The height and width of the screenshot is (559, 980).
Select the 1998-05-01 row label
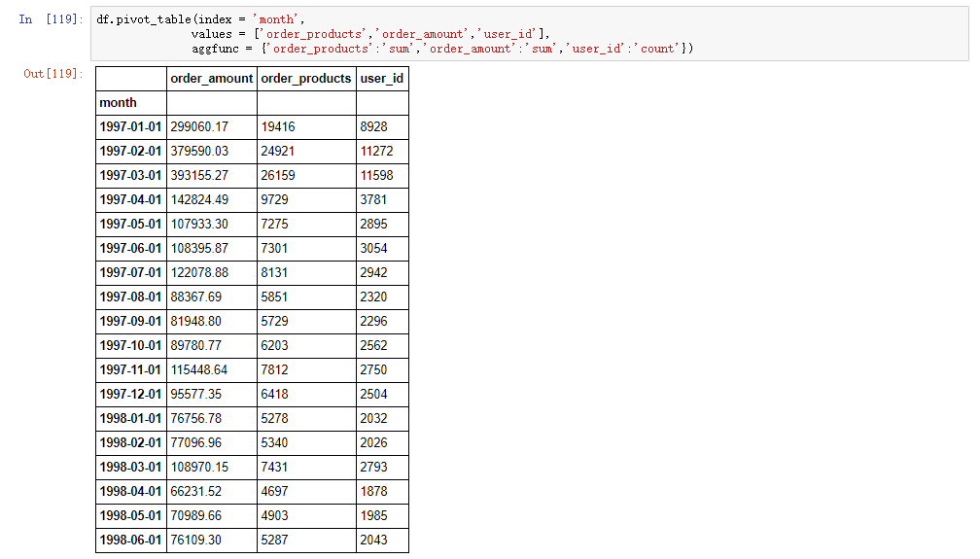(131, 516)
